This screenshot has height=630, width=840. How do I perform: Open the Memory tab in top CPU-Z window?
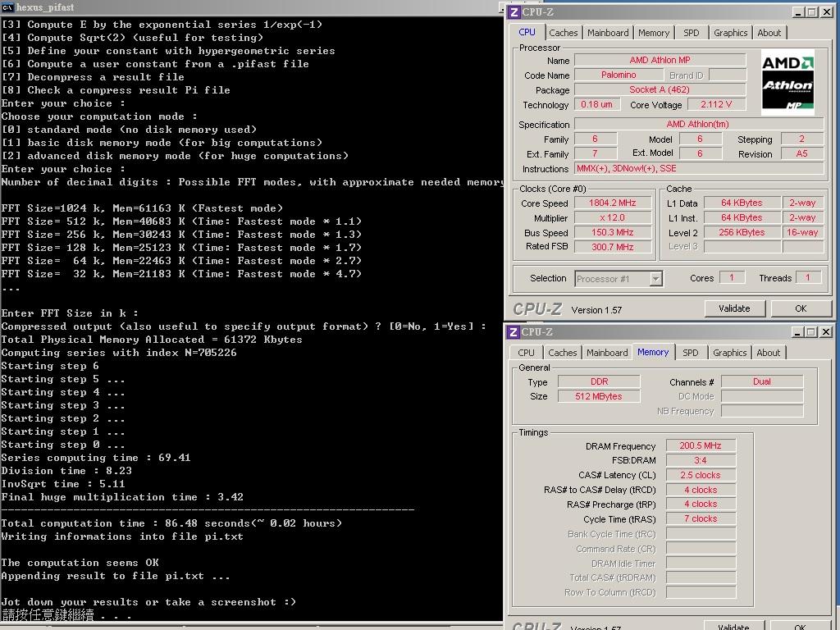pos(654,33)
